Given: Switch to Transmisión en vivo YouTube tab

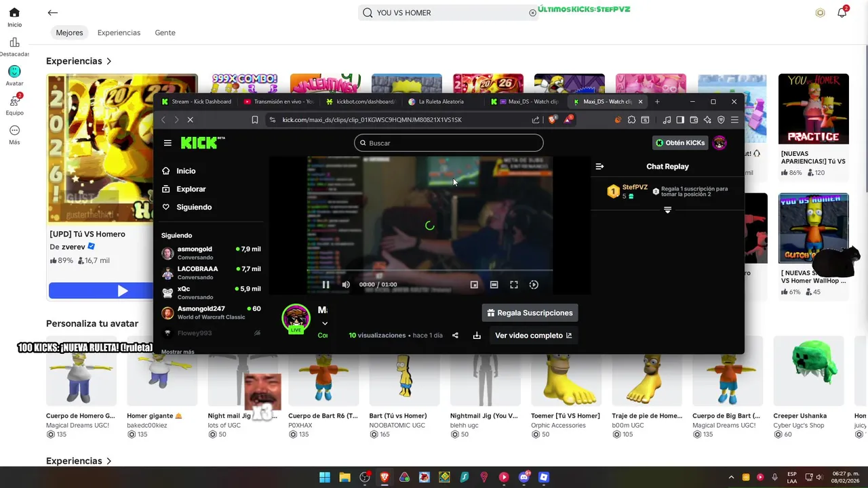Looking at the screenshot, I should tap(278, 102).
